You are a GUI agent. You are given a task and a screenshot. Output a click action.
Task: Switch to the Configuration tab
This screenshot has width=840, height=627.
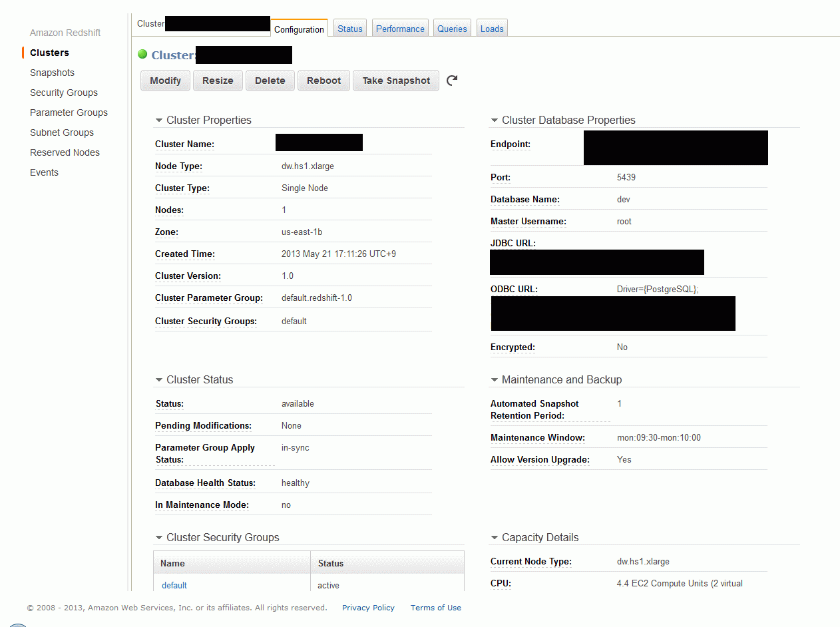click(299, 29)
